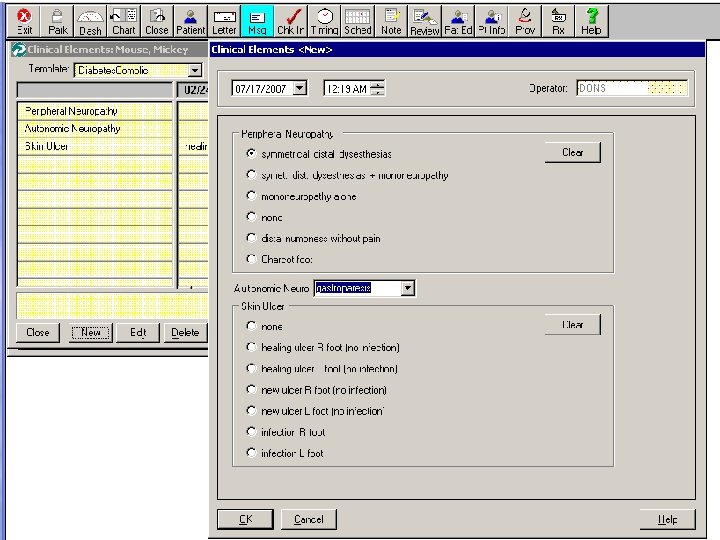
Task: Open the Sched schedule icon
Action: [x=358, y=22]
